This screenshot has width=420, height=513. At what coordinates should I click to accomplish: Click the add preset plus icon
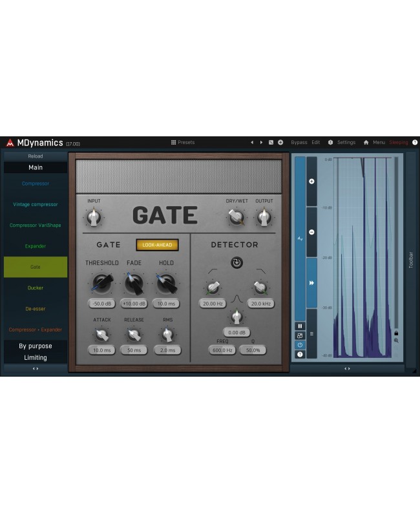point(280,142)
